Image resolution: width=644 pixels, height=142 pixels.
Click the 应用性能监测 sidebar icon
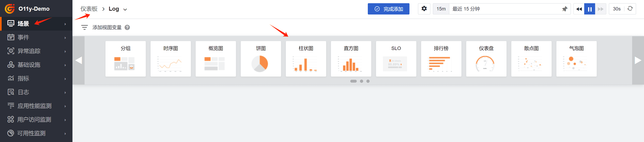click(11, 106)
